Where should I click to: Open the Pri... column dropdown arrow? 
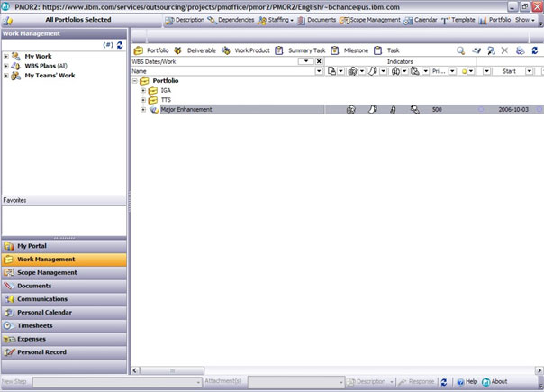point(452,71)
